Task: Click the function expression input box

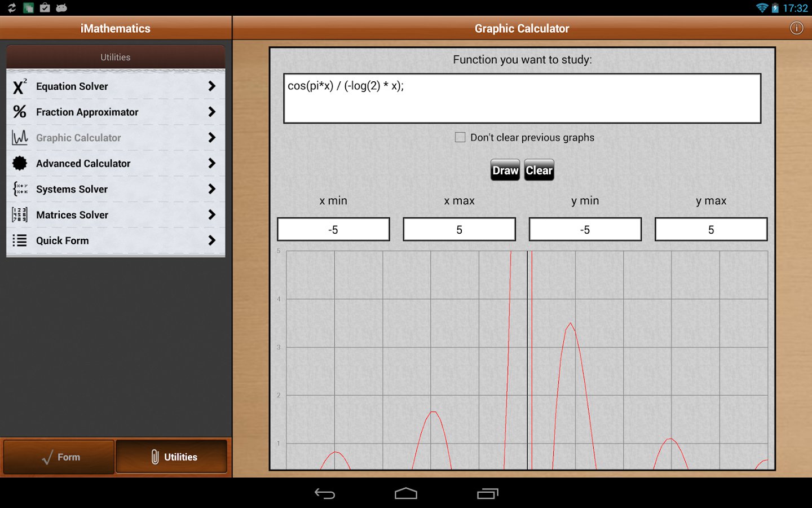Action: point(522,99)
